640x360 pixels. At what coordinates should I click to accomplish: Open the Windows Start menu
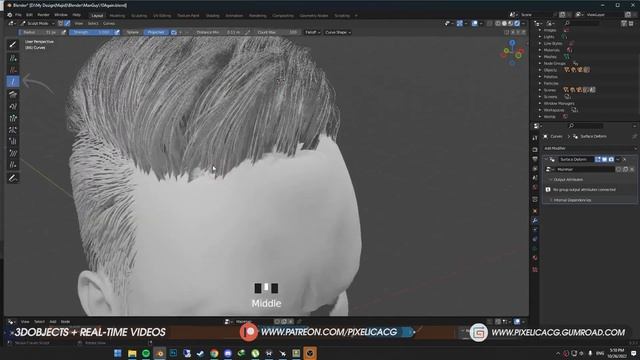pos(118,353)
